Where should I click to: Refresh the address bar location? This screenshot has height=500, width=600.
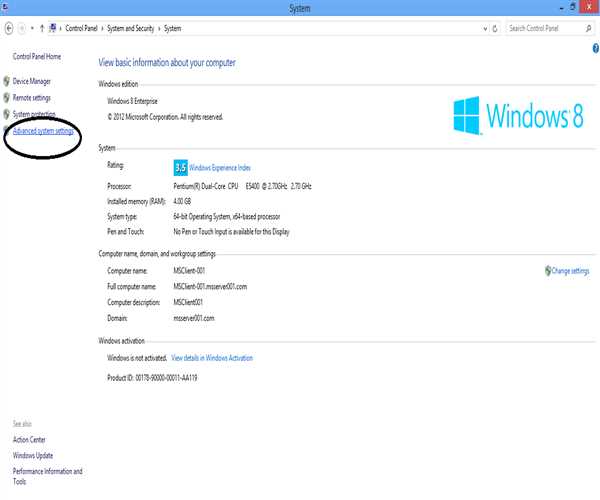(494, 28)
